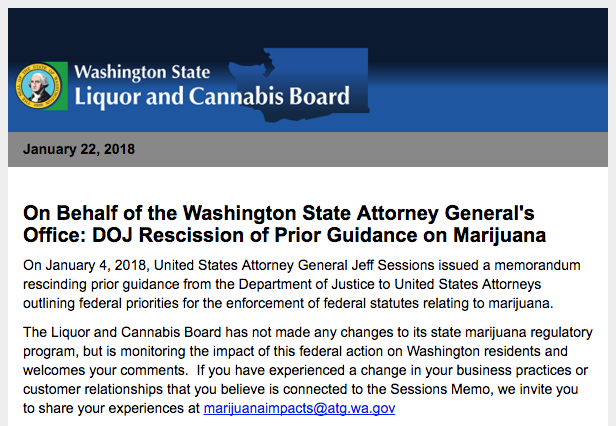This screenshot has width=616, height=426.
Task: Click the George Washington portrait in seal
Action: (38, 86)
